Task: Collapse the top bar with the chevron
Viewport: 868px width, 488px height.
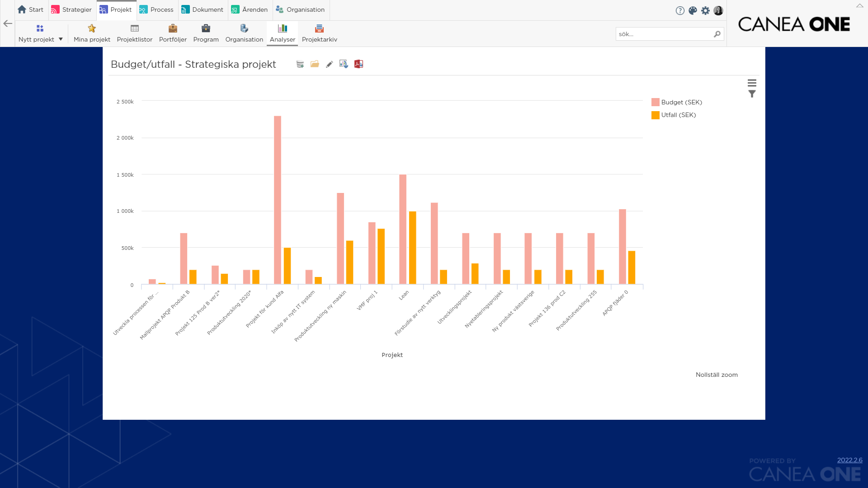Action: click(859, 6)
